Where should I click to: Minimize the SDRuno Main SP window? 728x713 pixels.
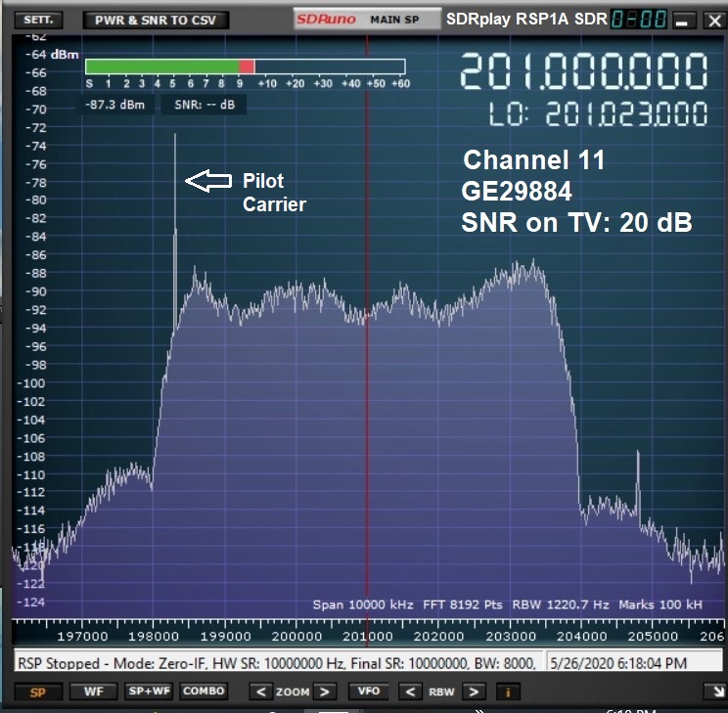point(684,20)
